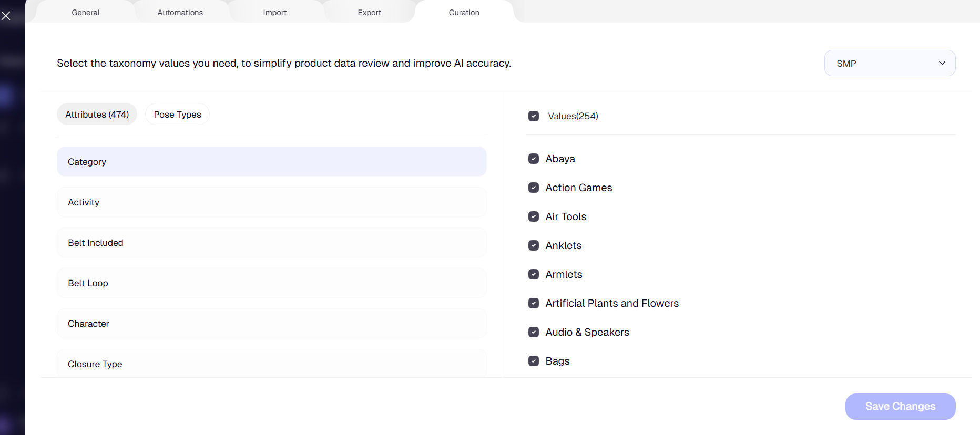Open the SMP taxonomy dropdown

(890, 63)
